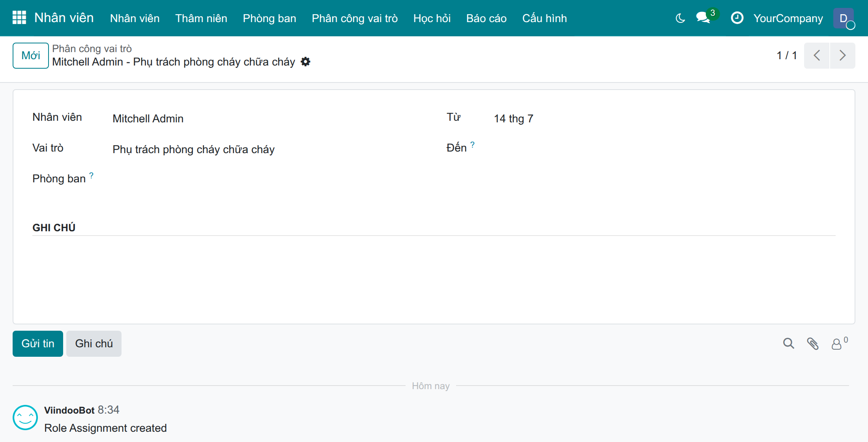Go to the previous record arrow

click(x=817, y=55)
